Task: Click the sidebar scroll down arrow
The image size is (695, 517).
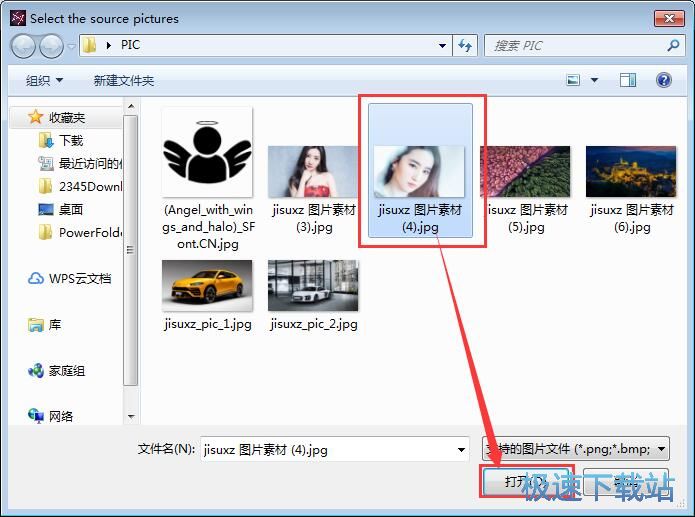Action: 131,416
